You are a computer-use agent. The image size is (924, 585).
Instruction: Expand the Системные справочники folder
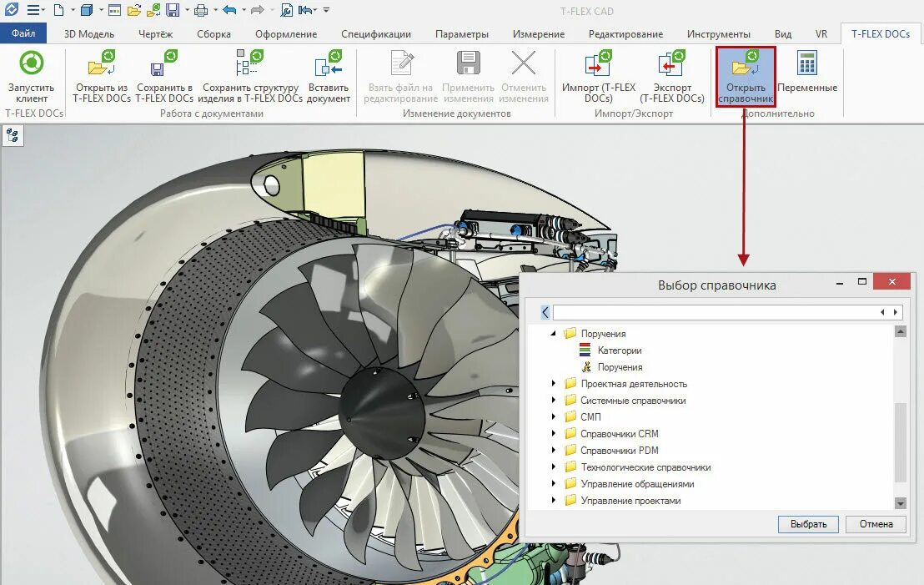[554, 400]
